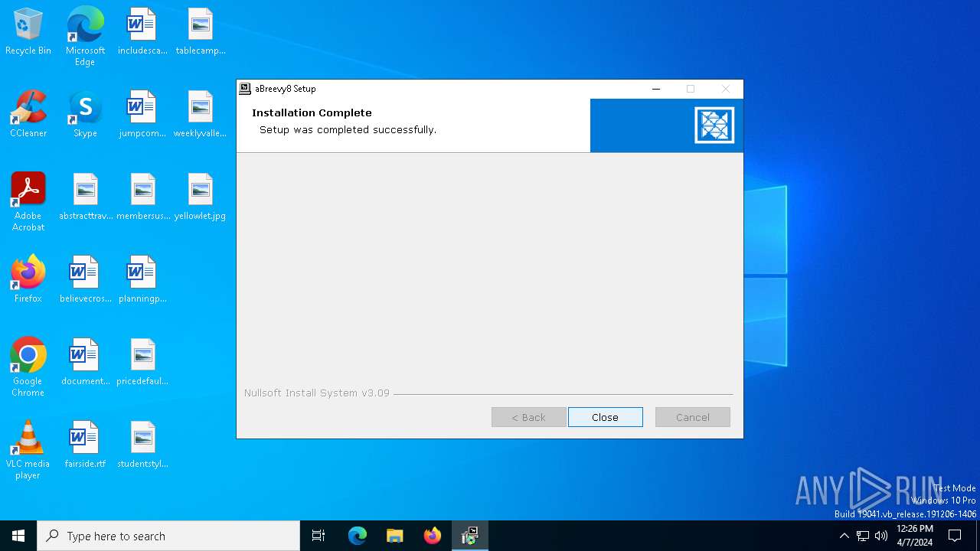Select the planningp... Word document
The width and height of the screenshot is (980, 551).
[142, 280]
